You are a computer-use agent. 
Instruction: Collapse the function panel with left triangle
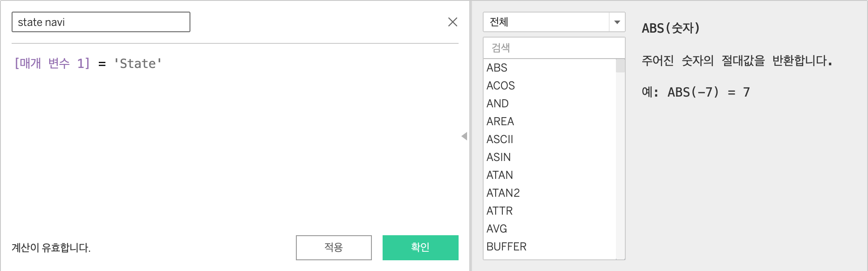(x=464, y=136)
